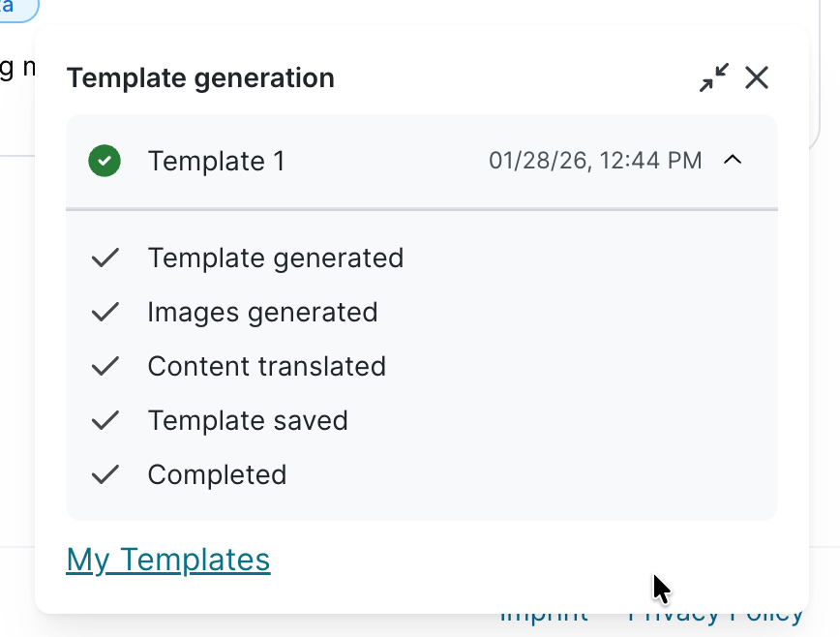The height and width of the screenshot is (637, 840).
Task: Click the X icon on the Template generation panel
Action: [757, 77]
